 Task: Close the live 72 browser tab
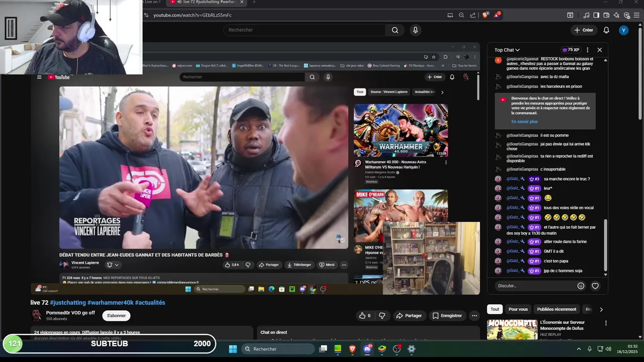(242, 2)
